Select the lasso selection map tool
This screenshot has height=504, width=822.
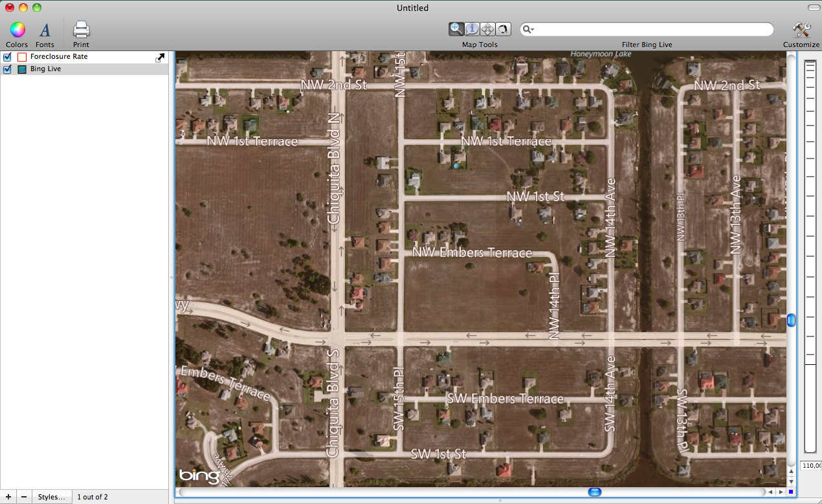coord(503,29)
